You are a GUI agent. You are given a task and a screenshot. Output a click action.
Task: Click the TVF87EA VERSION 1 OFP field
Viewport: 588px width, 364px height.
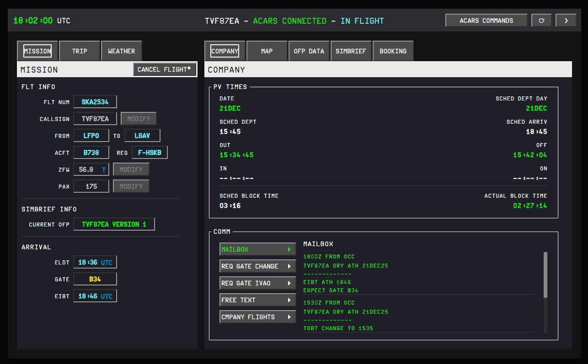click(x=114, y=224)
